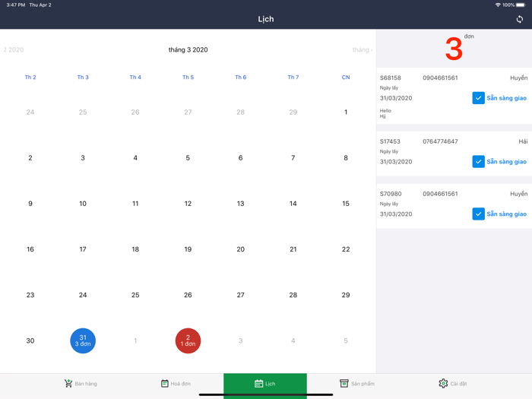Image resolution: width=532 pixels, height=399 pixels.
Task: Click customer name Hải
Action: [523, 141]
